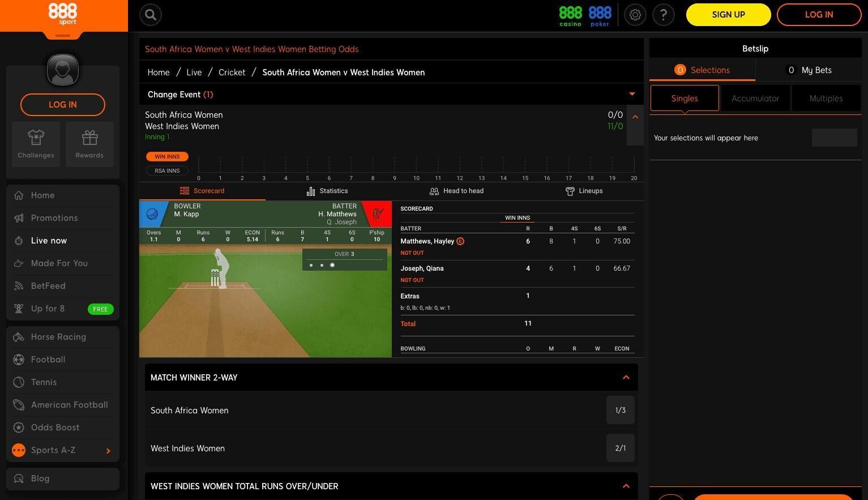Click the Promotions megaphone icon
This screenshot has height=500, width=868.
pyautogui.click(x=19, y=218)
